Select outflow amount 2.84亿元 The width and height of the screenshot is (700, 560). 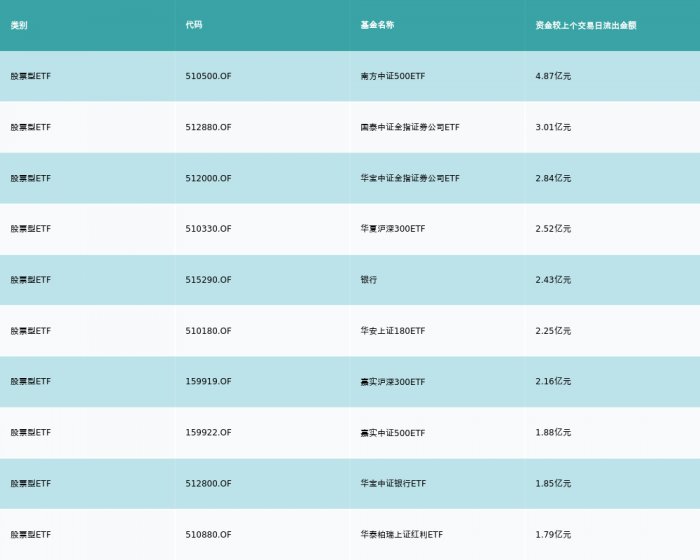tap(553, 178)
